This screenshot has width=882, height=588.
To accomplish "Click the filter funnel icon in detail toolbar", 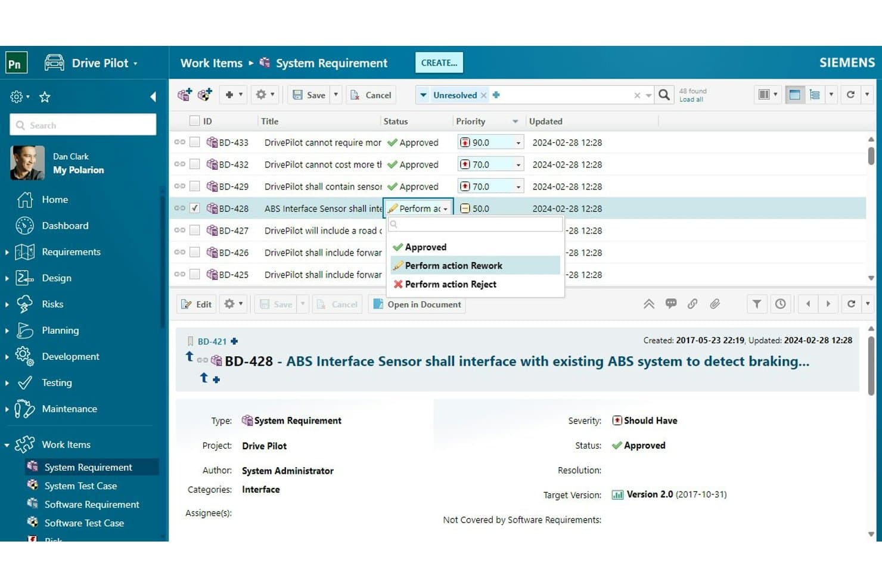I will (757, 304).
